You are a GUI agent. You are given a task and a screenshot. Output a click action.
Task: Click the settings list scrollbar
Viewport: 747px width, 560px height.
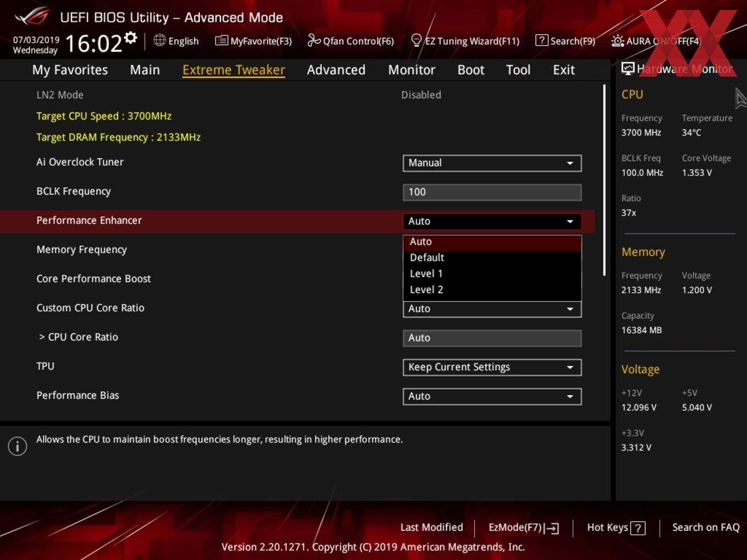604,180
